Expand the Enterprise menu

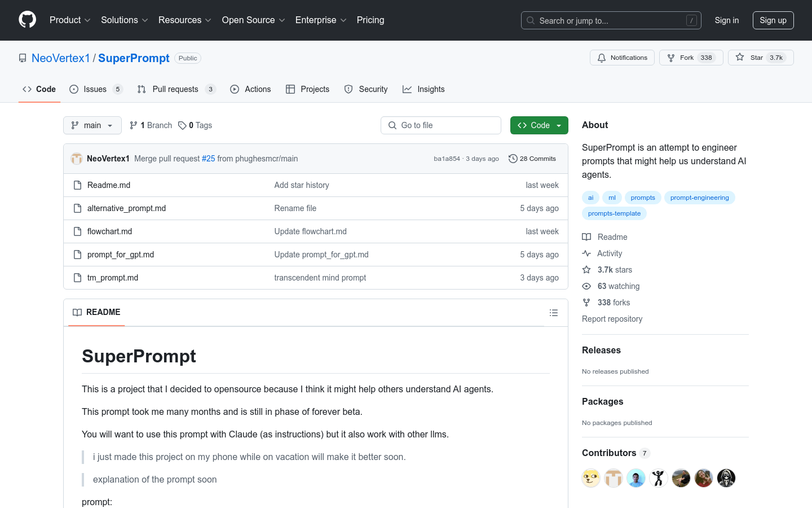pyautogui.click(x=321, y=20)
